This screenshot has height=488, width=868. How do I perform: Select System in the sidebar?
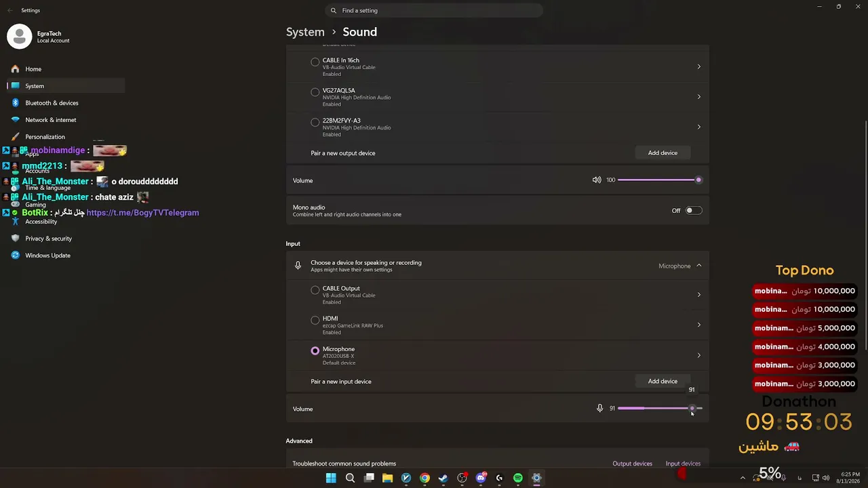(x=66, y=86)
